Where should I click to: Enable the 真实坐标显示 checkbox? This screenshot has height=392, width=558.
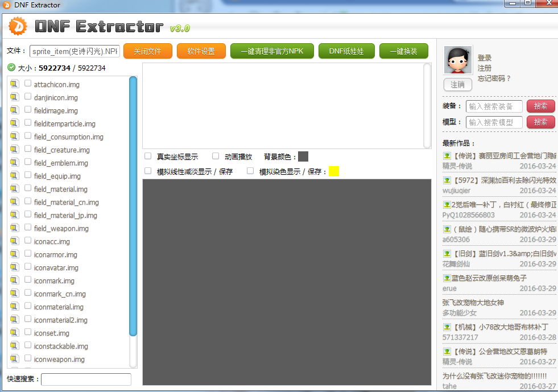pyautogui.click(x=148, y=156)
